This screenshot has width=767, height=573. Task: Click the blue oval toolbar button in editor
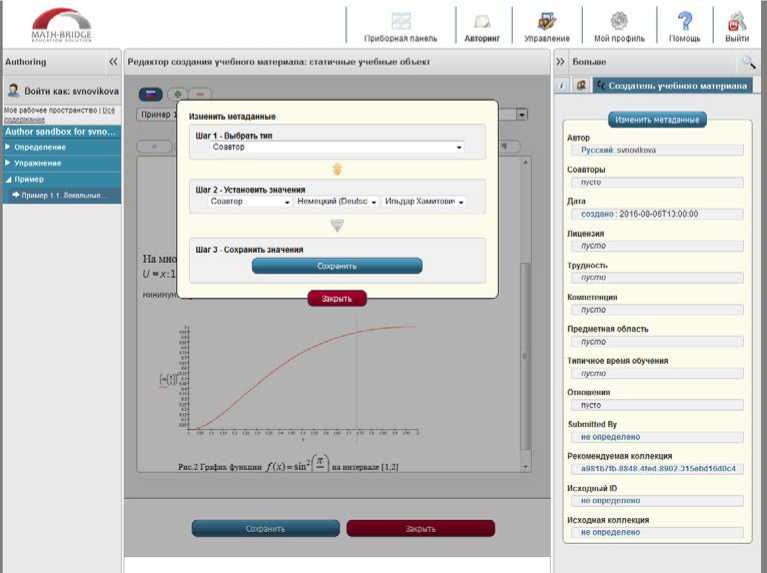pyautogui.click(x=151, y=94)
